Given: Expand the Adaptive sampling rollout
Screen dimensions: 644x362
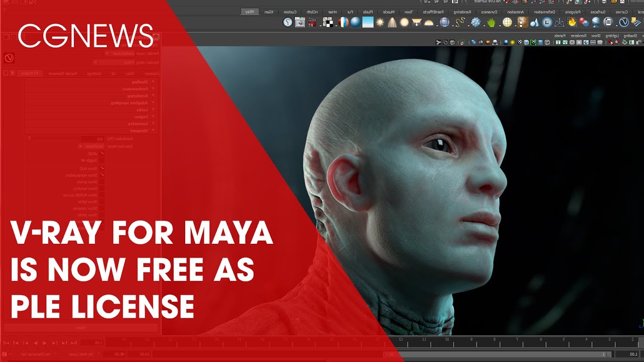Looking at the screenshot, I should [91, 103].
